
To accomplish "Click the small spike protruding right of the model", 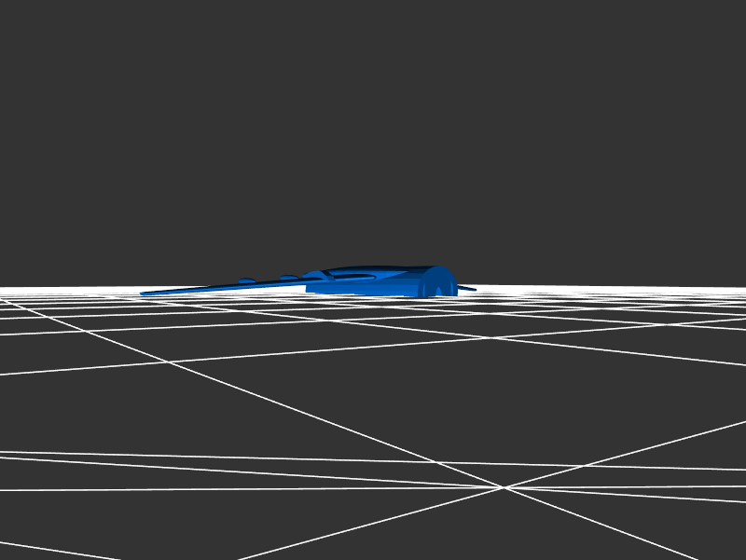I will 467,288.
